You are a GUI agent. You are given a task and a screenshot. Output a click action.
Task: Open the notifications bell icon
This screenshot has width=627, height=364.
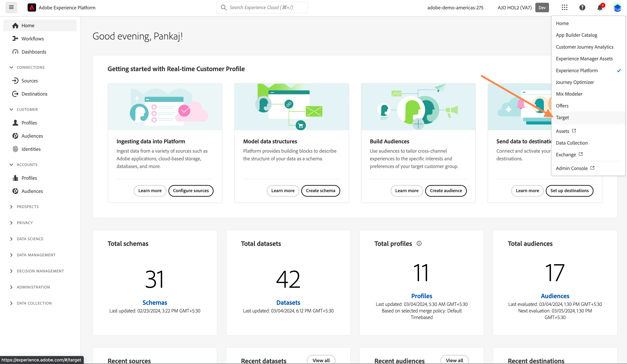600,8
